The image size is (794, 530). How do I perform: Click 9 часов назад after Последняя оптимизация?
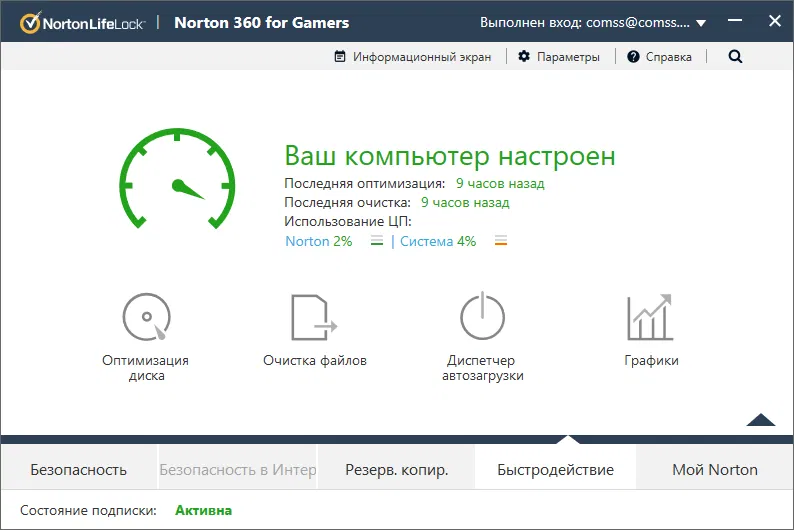[x=500, y=183]
